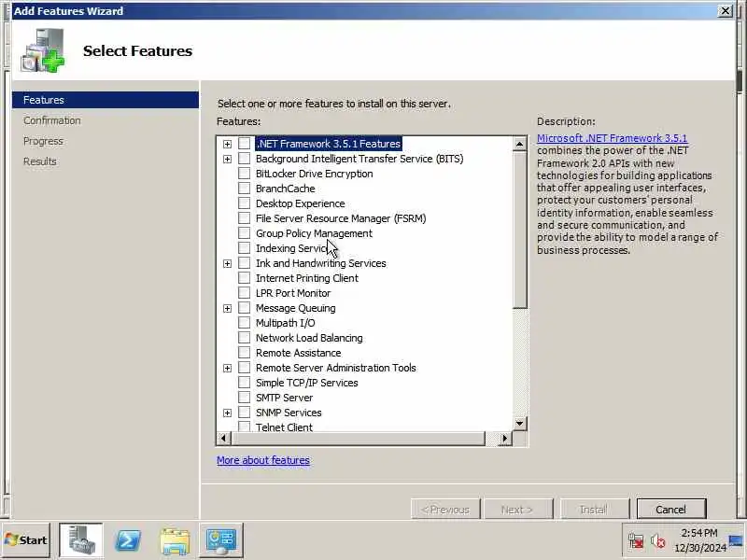
Task: Enable Message Queuing checkbox
Action: (x=244, y=308)
